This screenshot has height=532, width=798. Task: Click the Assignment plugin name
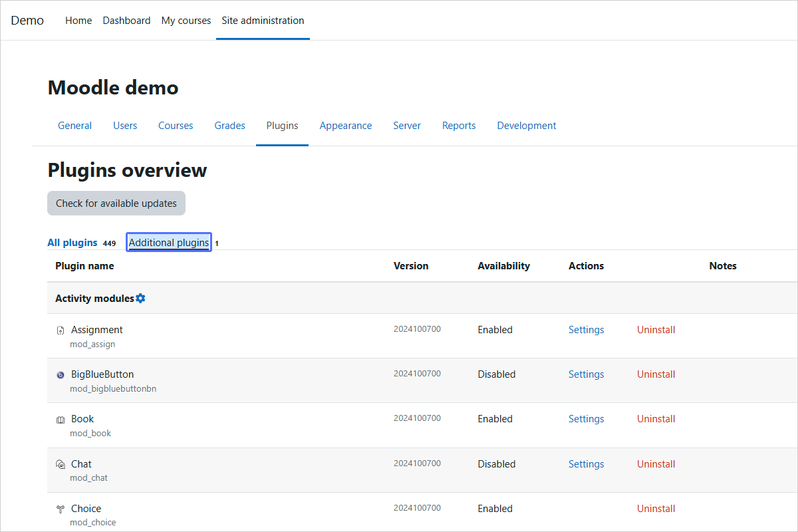[x=97, y=330]
